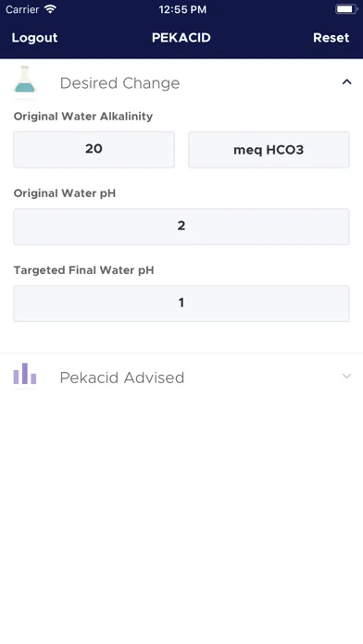Select the Targeted Final Water pH field
Screen dimensions: 363x644
coord(181,303)
